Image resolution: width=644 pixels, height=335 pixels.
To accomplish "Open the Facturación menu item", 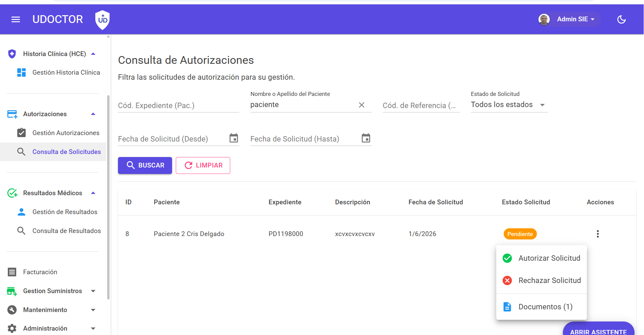I will click(40, 272).
